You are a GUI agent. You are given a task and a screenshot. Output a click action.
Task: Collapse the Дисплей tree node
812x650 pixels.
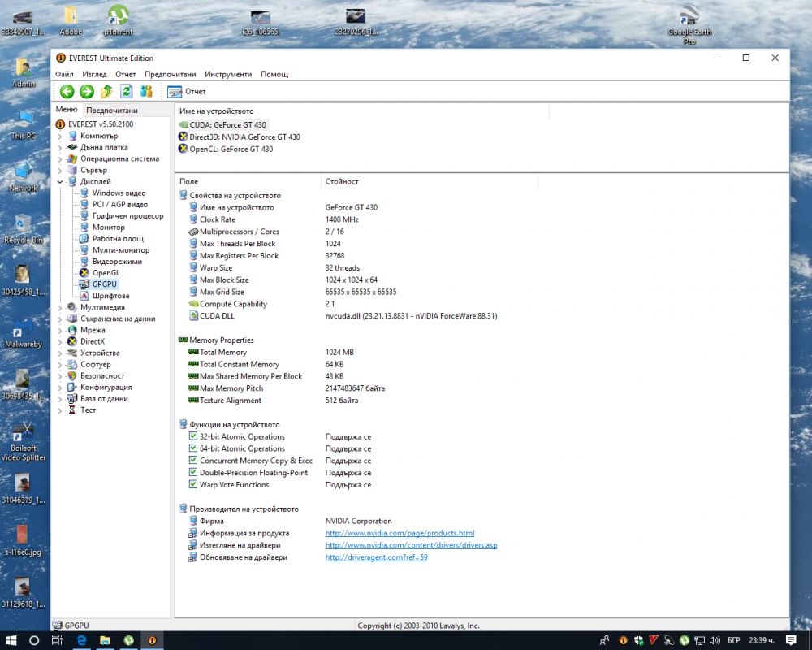[x=59, y=182]
